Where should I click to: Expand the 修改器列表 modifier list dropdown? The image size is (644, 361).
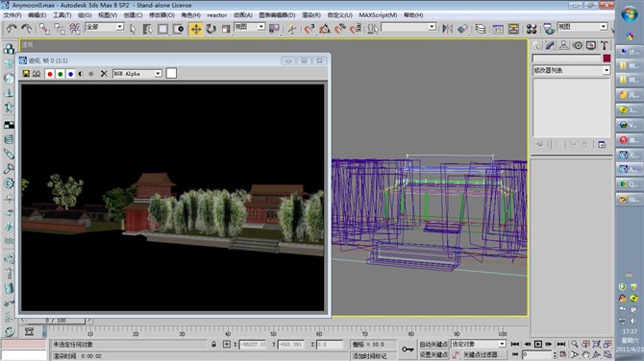571,70
